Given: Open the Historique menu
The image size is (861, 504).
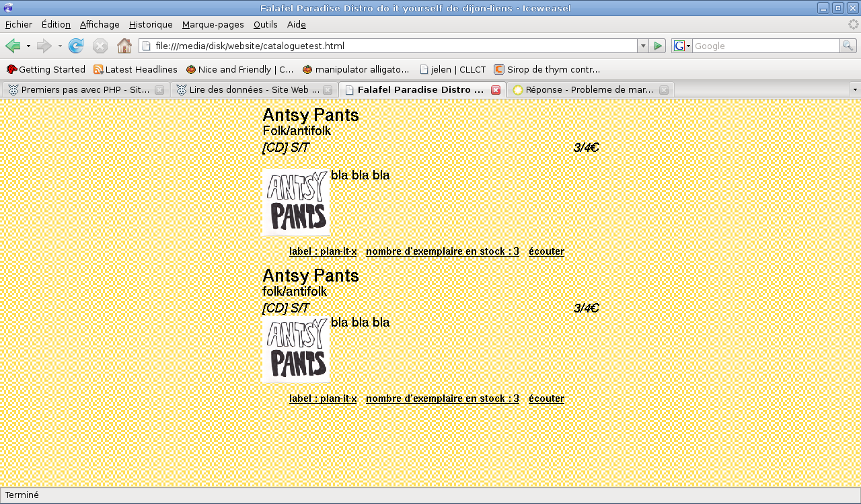Looking at the screenshot, I should pyautogui.click(x=151, y=24).
